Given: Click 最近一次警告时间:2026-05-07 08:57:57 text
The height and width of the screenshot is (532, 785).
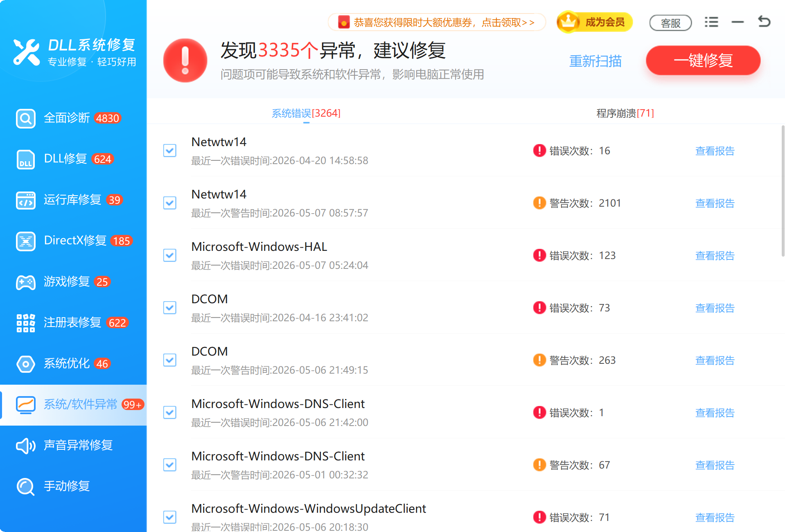Looking at the screenshot, I should [x=280, y=213].
